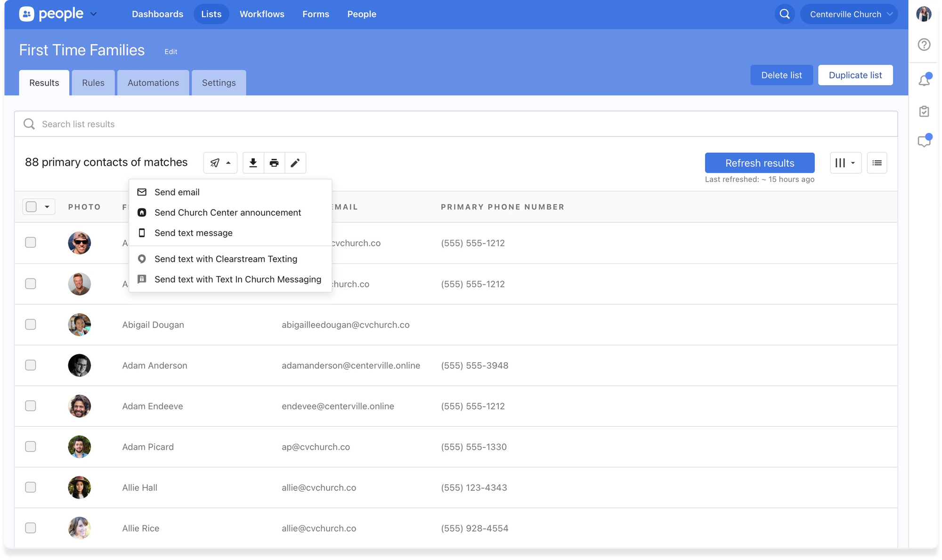Viewport: 942px width, 560px height.
Task: Choose Send text message from the menu
Action: click(193, 233)
